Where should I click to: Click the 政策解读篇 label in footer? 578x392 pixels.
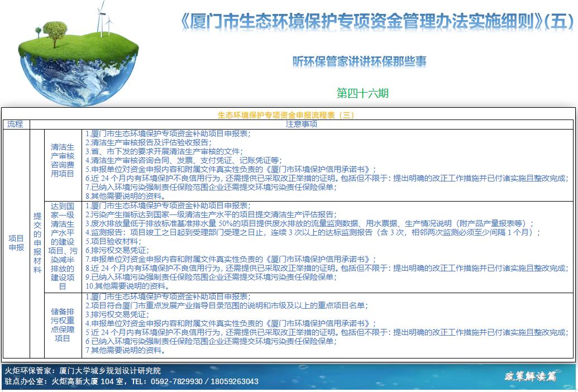click(x=531, y=376)
